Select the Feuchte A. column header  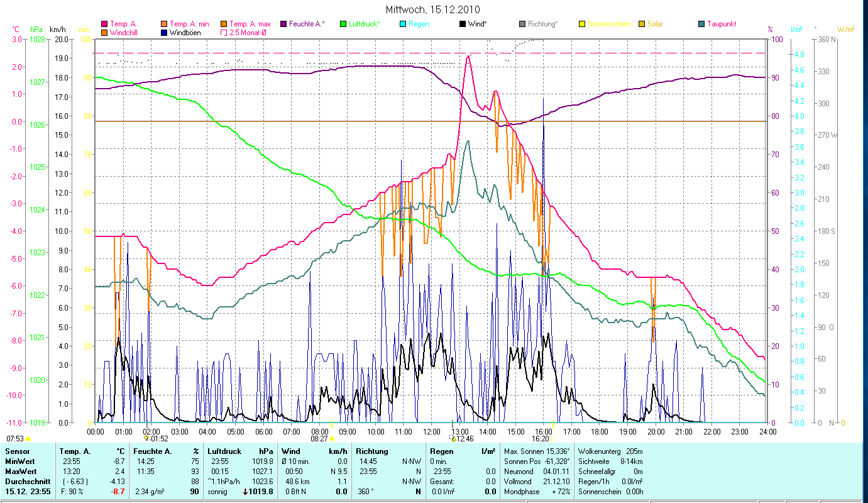pos(166,451)
